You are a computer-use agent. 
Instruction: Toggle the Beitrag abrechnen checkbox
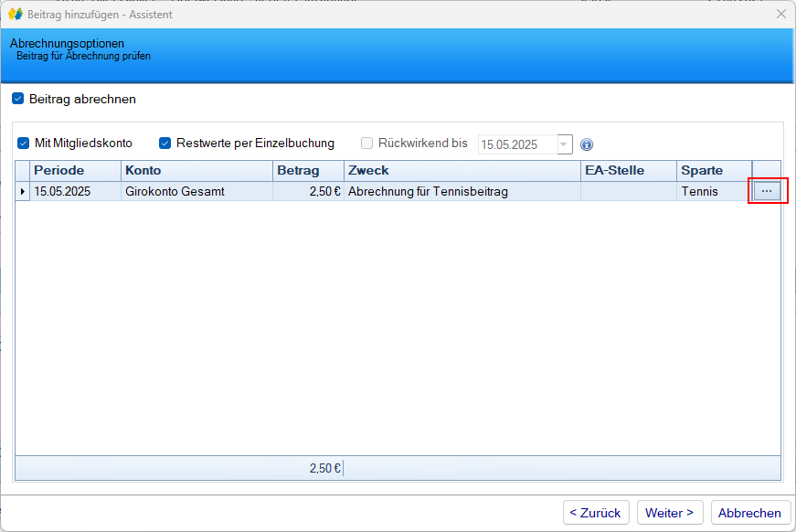pos(18,99)
